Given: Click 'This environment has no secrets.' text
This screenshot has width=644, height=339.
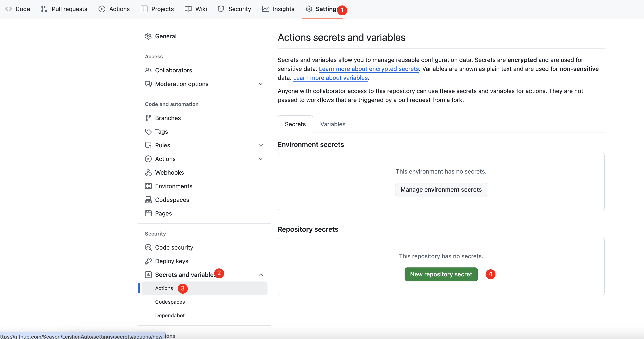Looking at the screenshot, I should (441, 171).
